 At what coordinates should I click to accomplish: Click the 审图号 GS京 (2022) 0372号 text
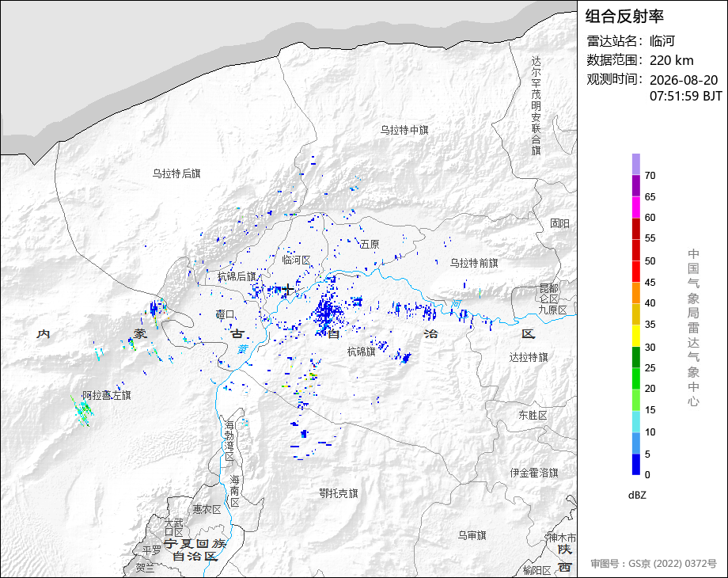coord(654,564)
